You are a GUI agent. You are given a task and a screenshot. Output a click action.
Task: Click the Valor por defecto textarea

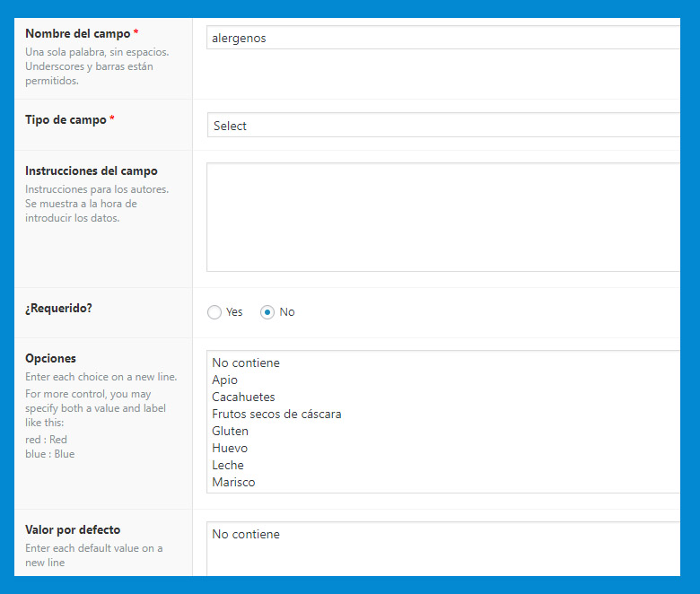(443, 549)
